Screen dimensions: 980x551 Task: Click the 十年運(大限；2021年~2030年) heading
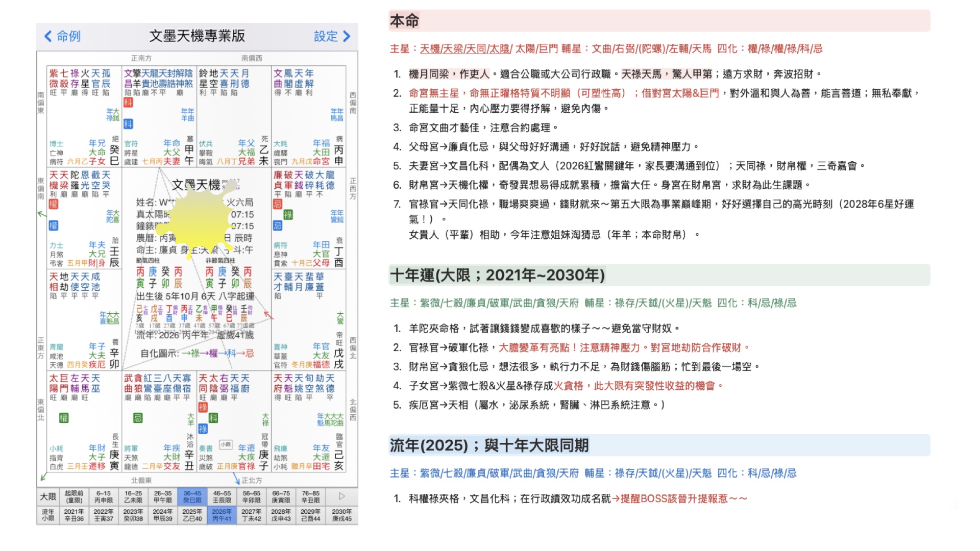click(x=497, y=275)
